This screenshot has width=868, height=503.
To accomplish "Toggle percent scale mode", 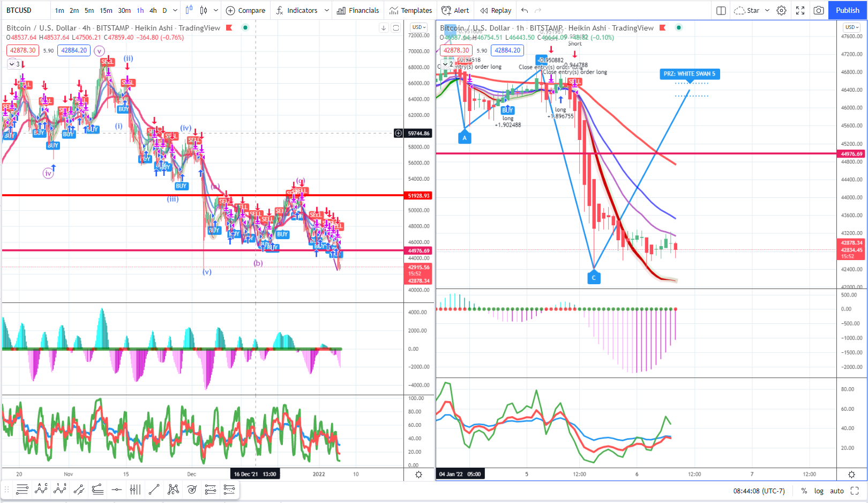I will coord(804,491).
